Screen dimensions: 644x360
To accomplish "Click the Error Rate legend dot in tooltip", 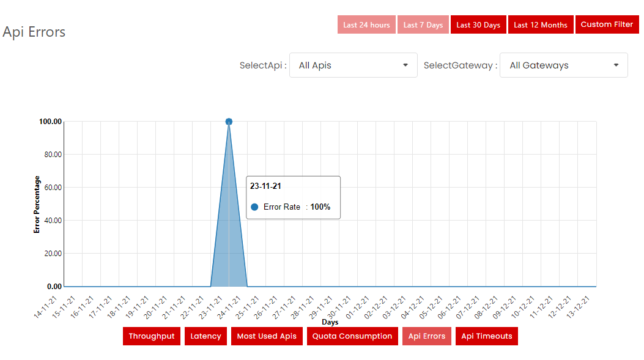I will pos(254,207).
